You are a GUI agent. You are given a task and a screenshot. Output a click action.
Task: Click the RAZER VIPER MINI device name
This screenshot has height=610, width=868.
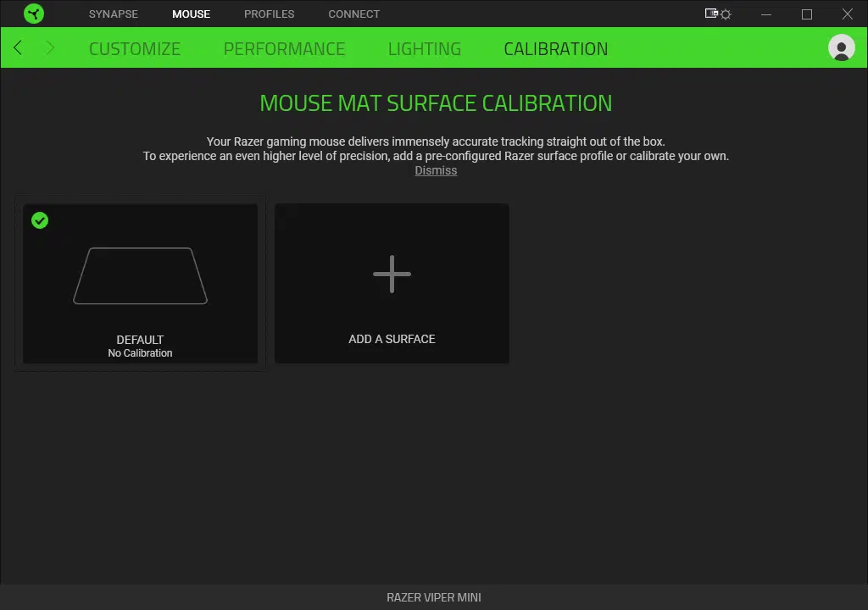coord(434,597)
